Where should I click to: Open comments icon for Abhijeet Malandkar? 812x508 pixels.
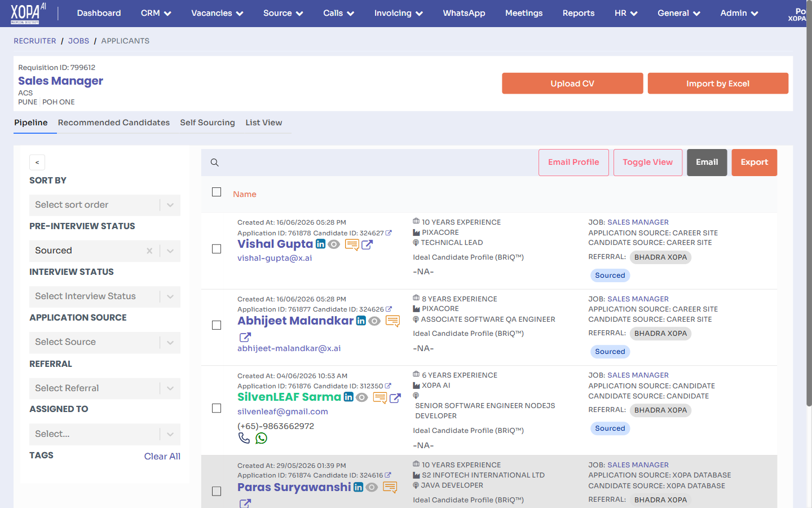(392, 321)
